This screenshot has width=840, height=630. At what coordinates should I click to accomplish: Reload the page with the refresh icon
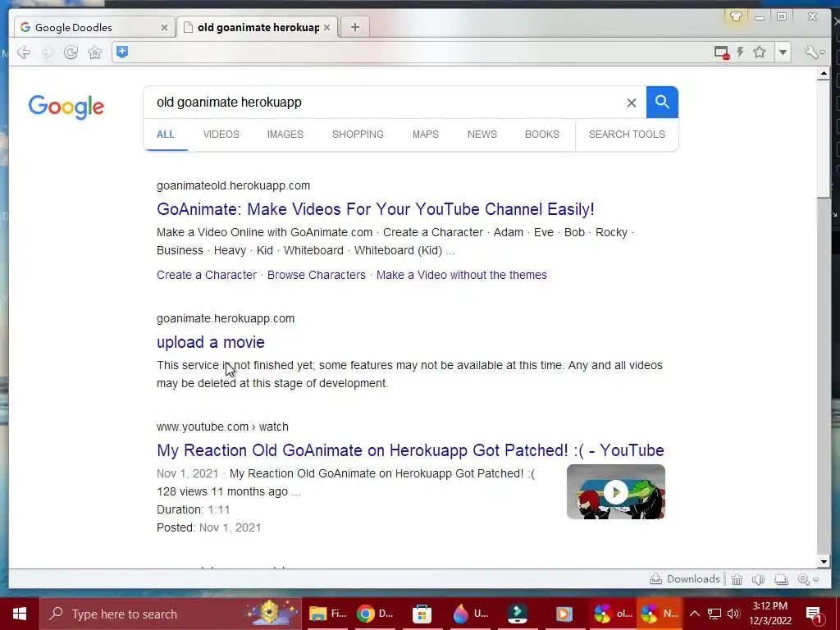[x=71, y=52]
